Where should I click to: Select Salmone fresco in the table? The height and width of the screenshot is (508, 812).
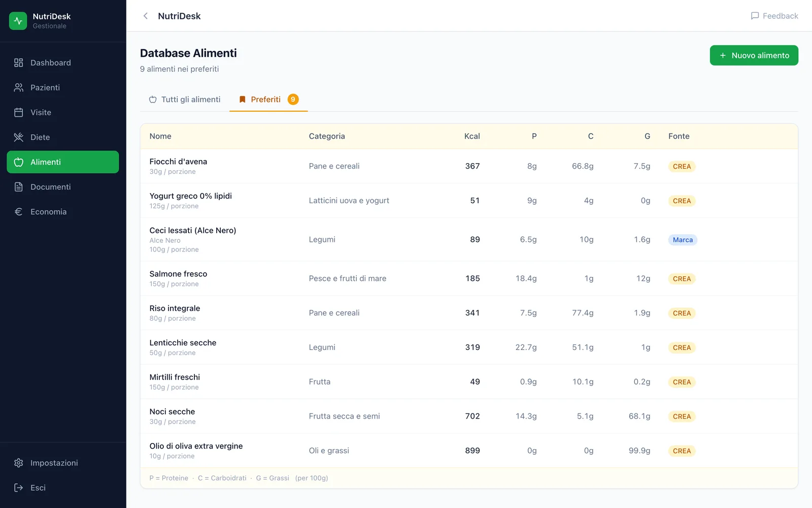(178, 274)
